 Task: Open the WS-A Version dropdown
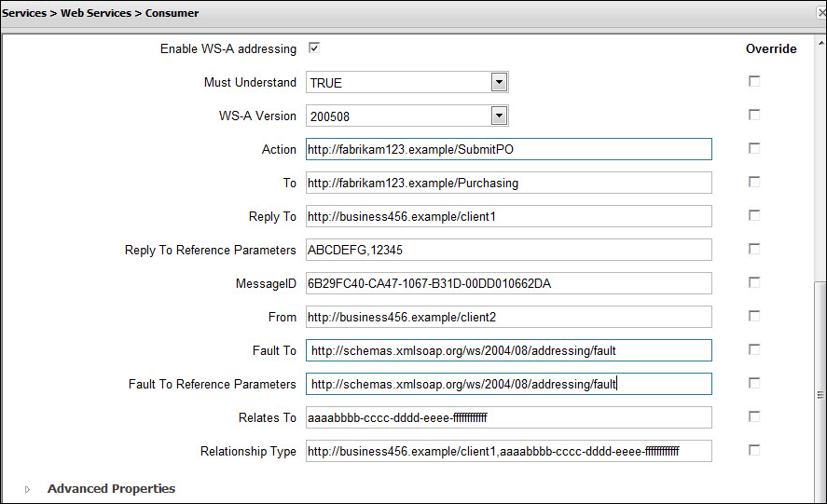coord(499,116)
